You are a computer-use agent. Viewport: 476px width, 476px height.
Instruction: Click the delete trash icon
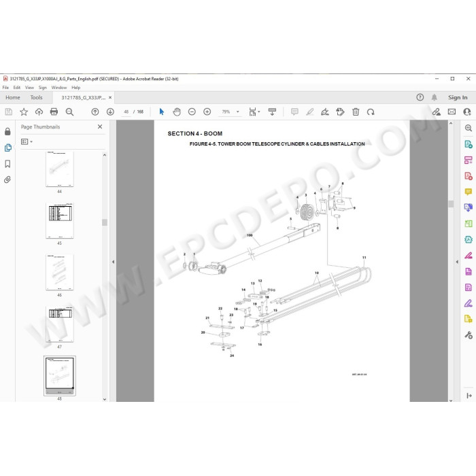point(356,112)
